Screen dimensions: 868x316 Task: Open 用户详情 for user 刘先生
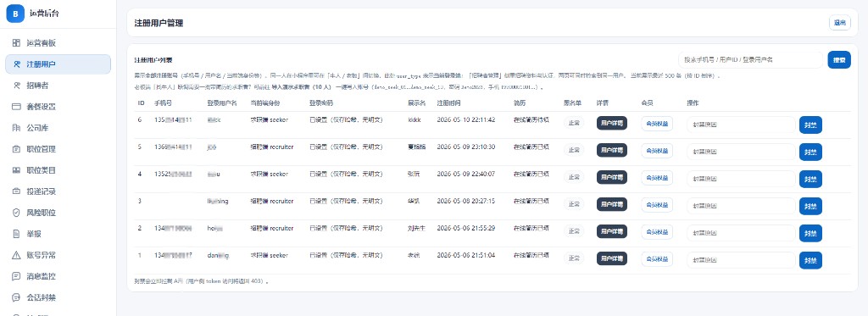(x=612, y=231)
